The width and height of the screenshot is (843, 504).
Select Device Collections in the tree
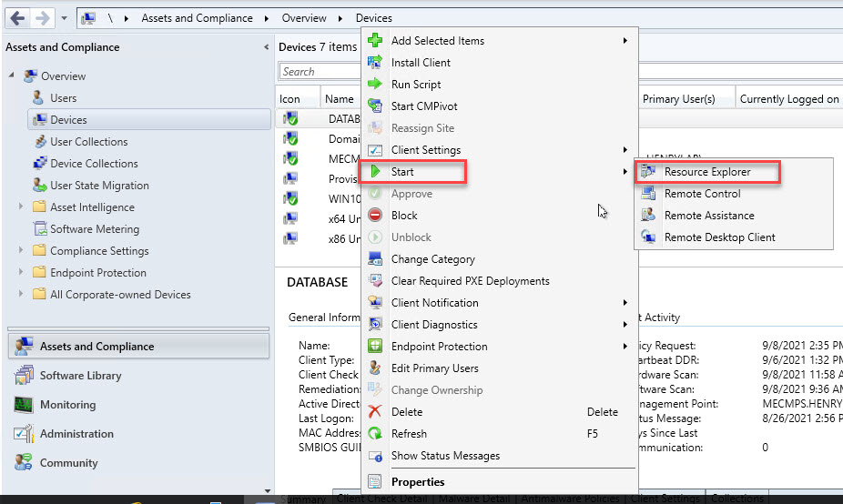click(x=94, y=164)
